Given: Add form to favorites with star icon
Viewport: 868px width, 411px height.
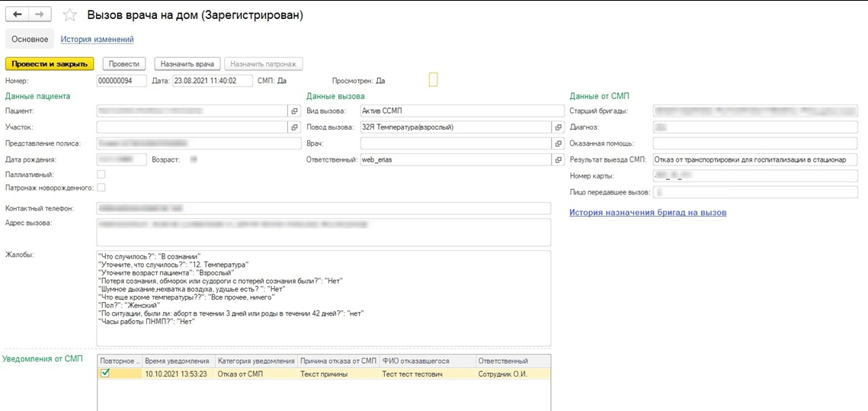Looking at the screenshot, I should [69, 15].
